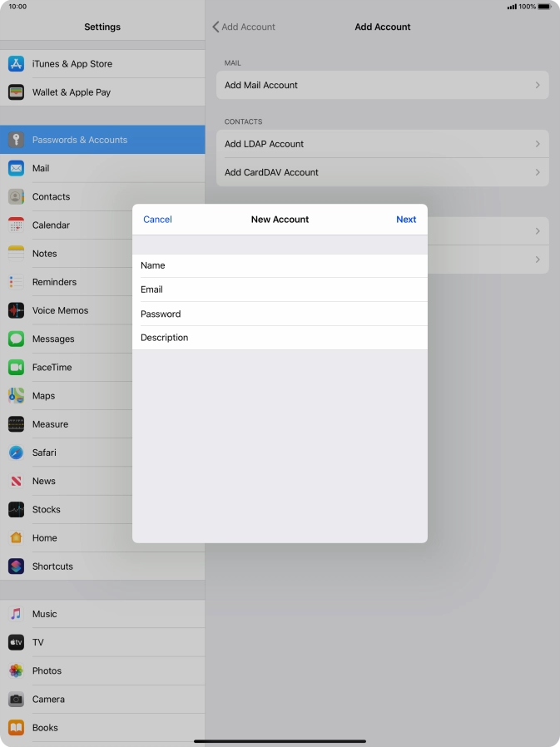Expand Add Mail Account chevron

pos(538,85)
